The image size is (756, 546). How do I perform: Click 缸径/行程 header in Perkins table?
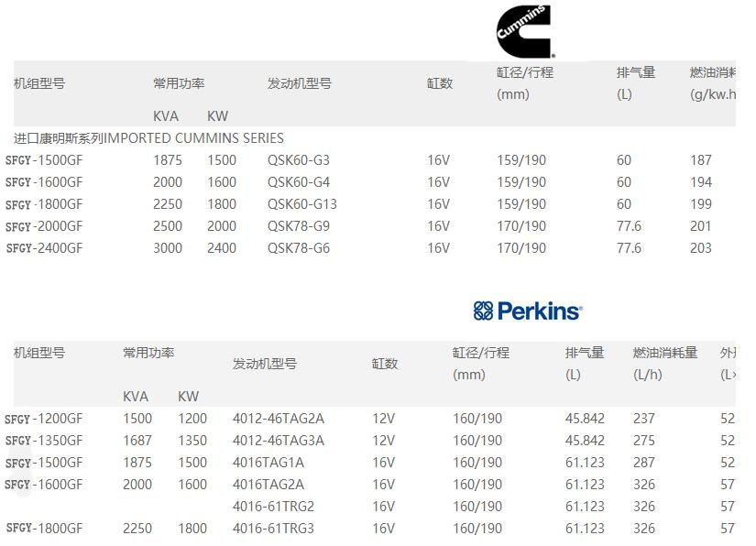tap(480, 353)
